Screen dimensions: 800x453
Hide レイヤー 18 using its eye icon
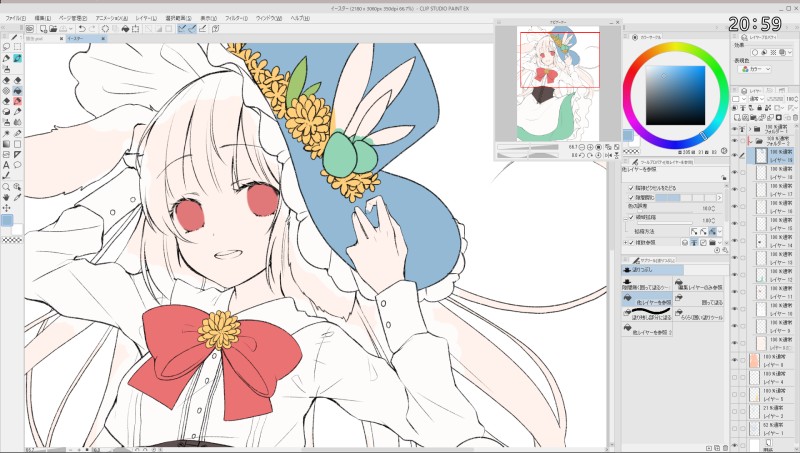pyautogui.click(x=735, y=172)
